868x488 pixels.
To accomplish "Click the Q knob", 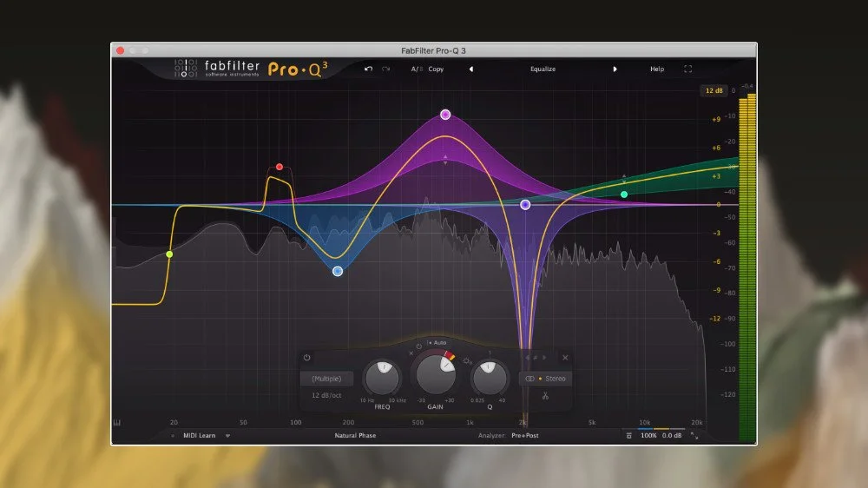I will pyautogui.click(x=490, y=378).
